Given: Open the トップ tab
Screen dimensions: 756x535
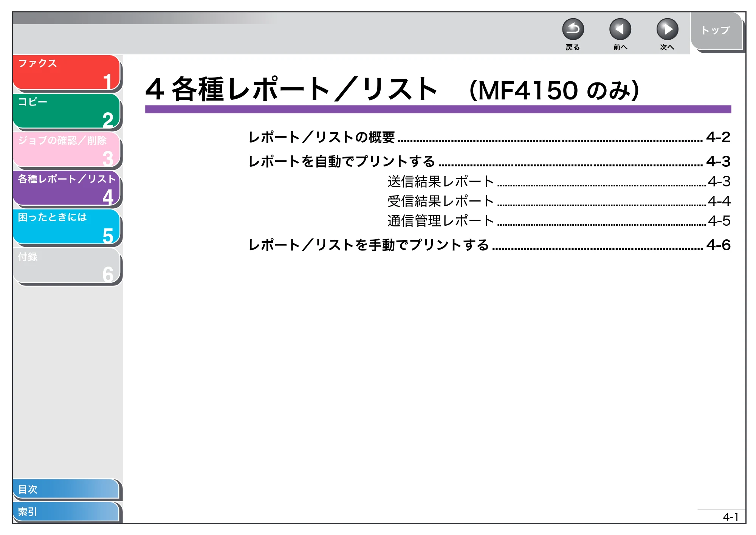Looking at the screenshot, I should click(716, 31).
